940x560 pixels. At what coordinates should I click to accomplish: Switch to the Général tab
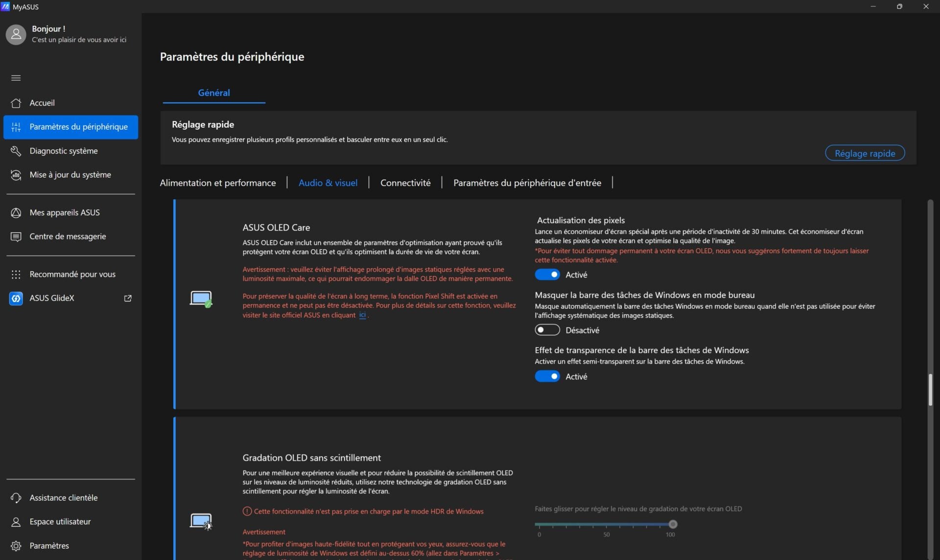(x=214, y=93)
